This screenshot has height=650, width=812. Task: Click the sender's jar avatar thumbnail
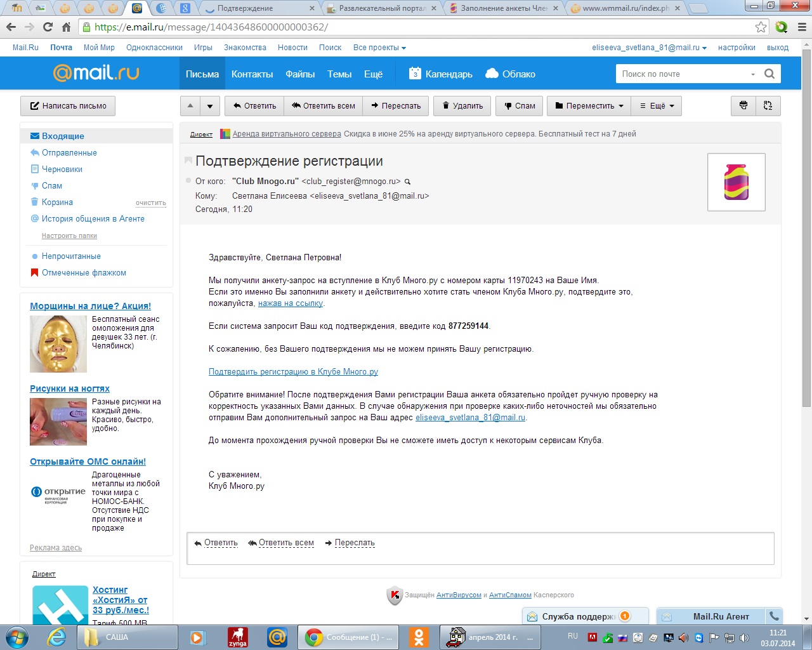(736, 182)
